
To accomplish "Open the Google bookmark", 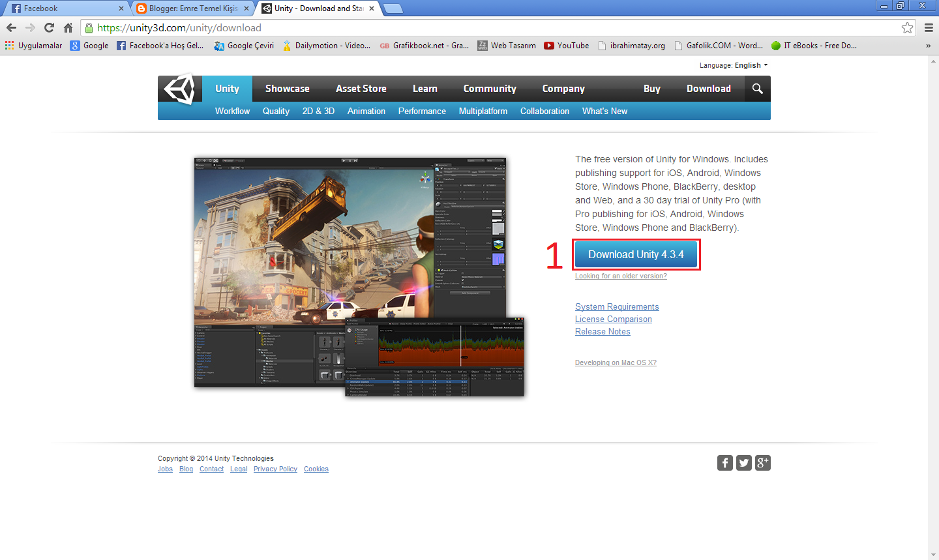I will point(90,46).
